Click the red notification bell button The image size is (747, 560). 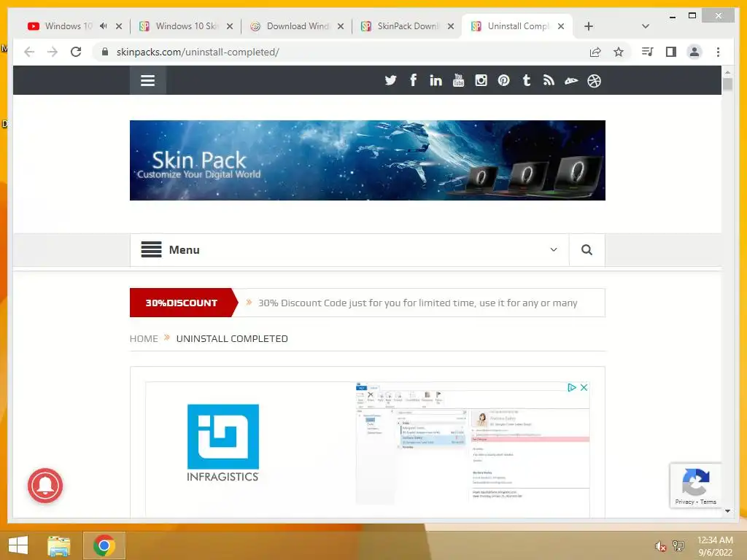pos(45,486)
